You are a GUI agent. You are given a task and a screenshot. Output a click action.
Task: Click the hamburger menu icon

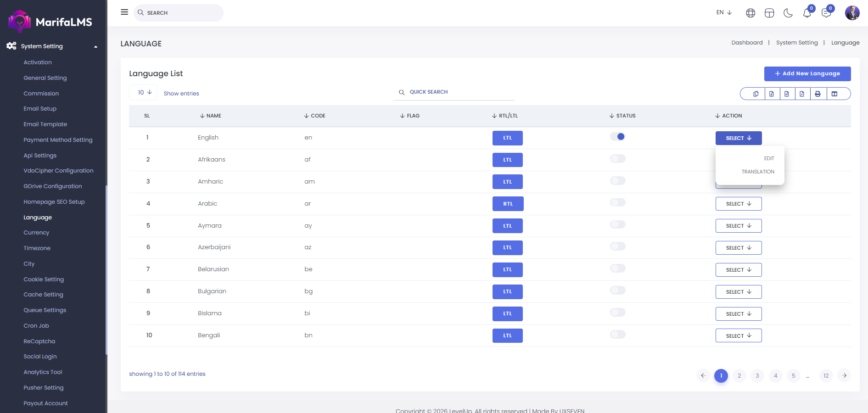click(124, 12)
